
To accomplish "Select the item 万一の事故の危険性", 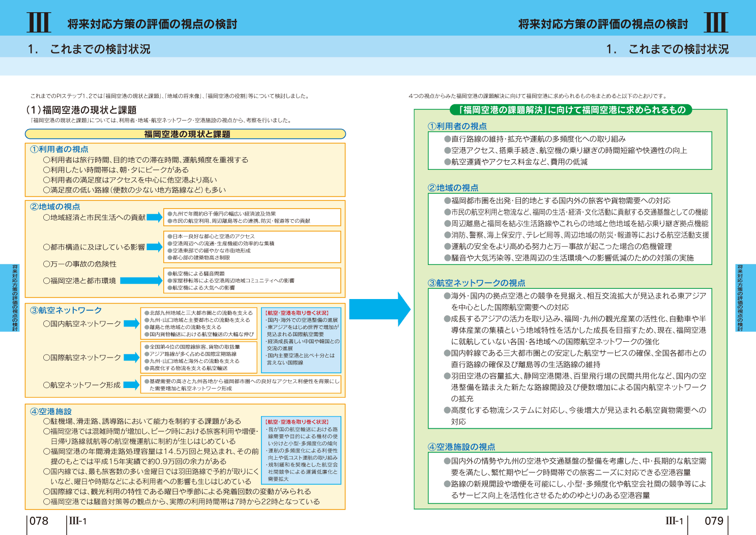I will (x=80, y=264).
